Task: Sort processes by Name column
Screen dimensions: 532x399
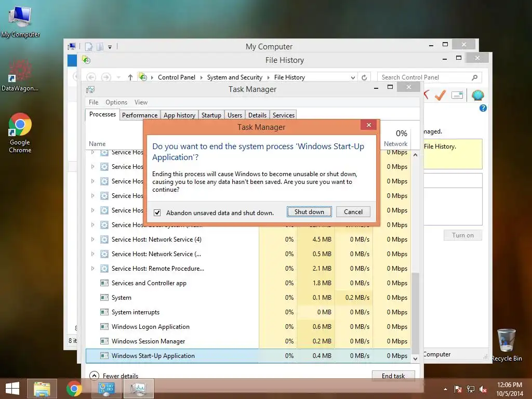Action: (x=97, y=144)
